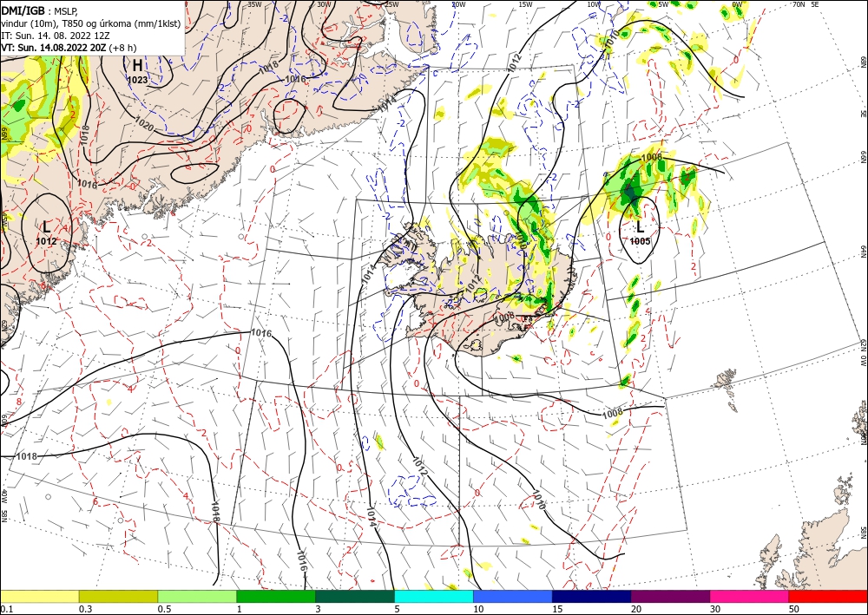The height and width of the screenshot is (615, 868).
Task: Click the '30' legend scale value
Action: [x=715, y=609]
